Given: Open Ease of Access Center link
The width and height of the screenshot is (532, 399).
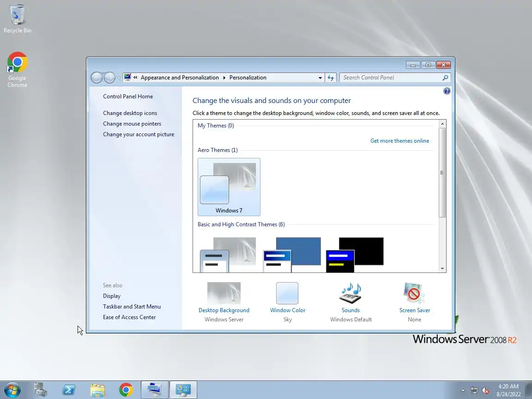Looking at the screenshot, I should pyautogui.click(x=129, y=317).
